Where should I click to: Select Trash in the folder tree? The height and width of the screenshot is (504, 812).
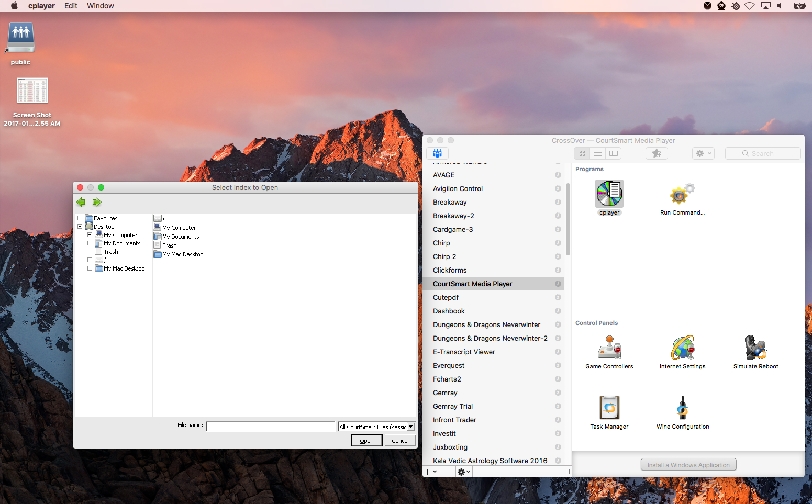[x=107, y=252]
